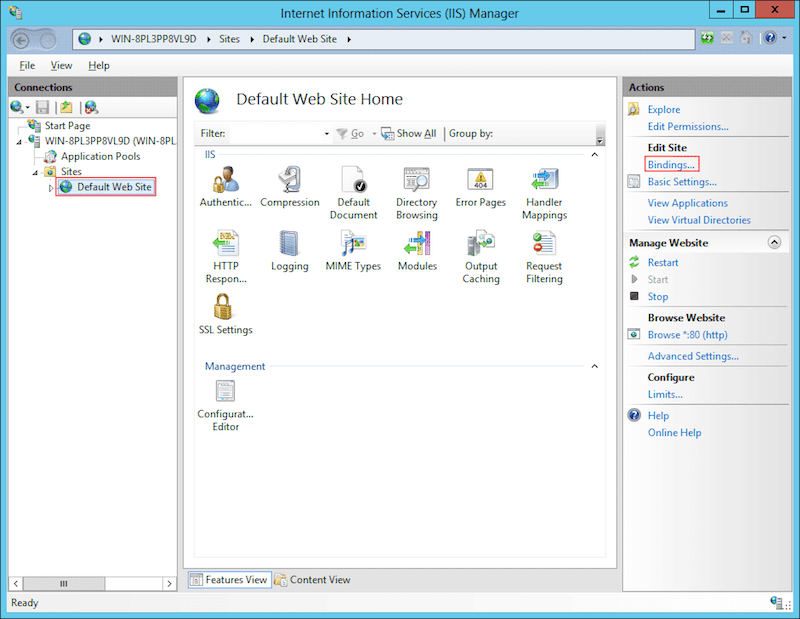Image resolution: width=800 pixels, height=619 pixels.
Task: Open the Go button dropdown arrow
Action: (374, 134)
